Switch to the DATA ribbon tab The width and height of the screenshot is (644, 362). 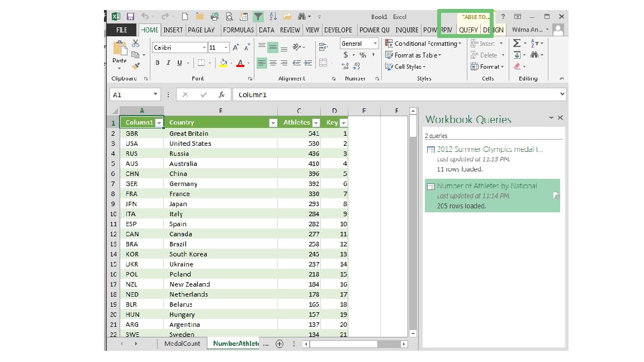pyautogui.click(x=267, y=30)
